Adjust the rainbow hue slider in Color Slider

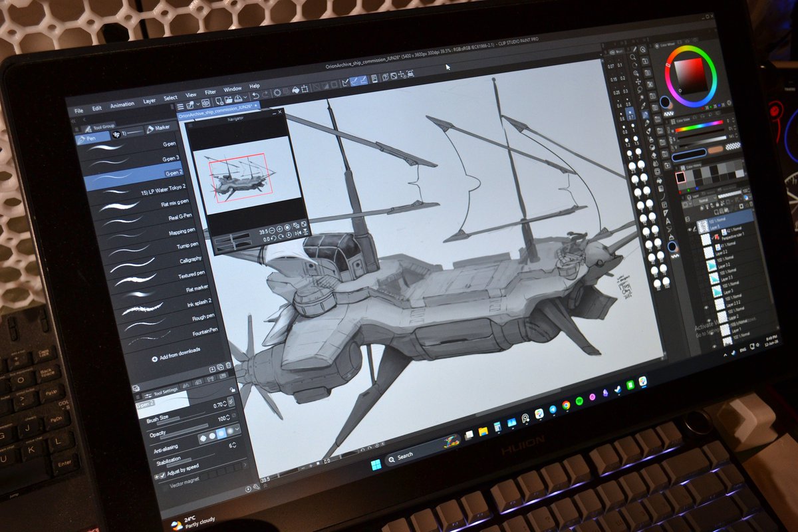[698, 126]
